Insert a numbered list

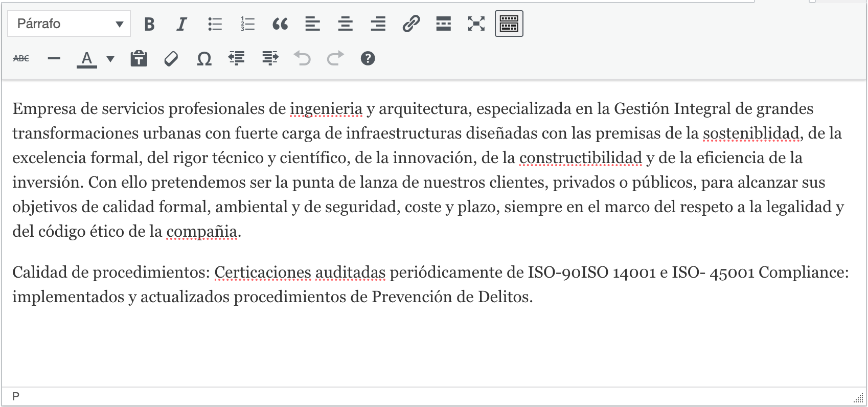(x=247, y=24)
